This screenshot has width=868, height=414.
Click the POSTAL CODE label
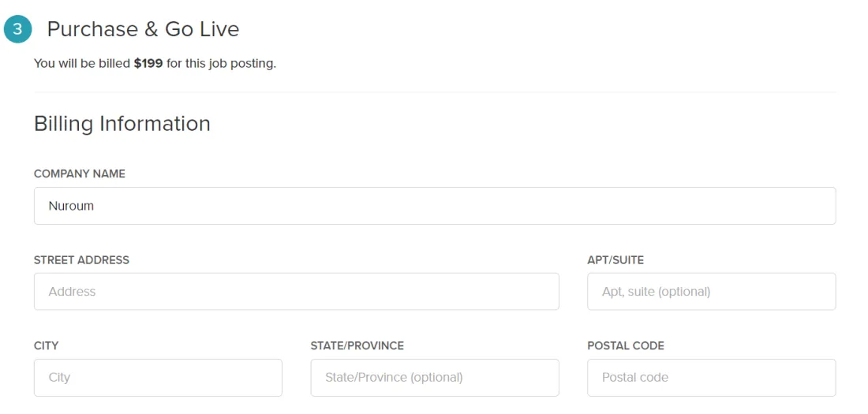pyautogui.click(x=626, y=346)
